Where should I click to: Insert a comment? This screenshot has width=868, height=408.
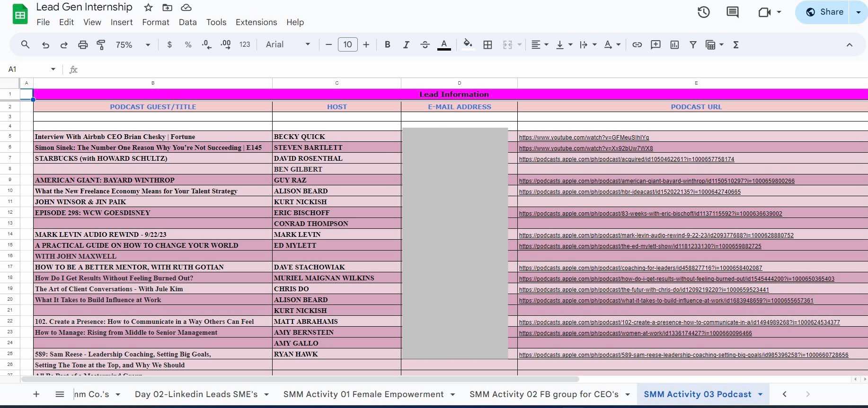[x=655, y=45]
